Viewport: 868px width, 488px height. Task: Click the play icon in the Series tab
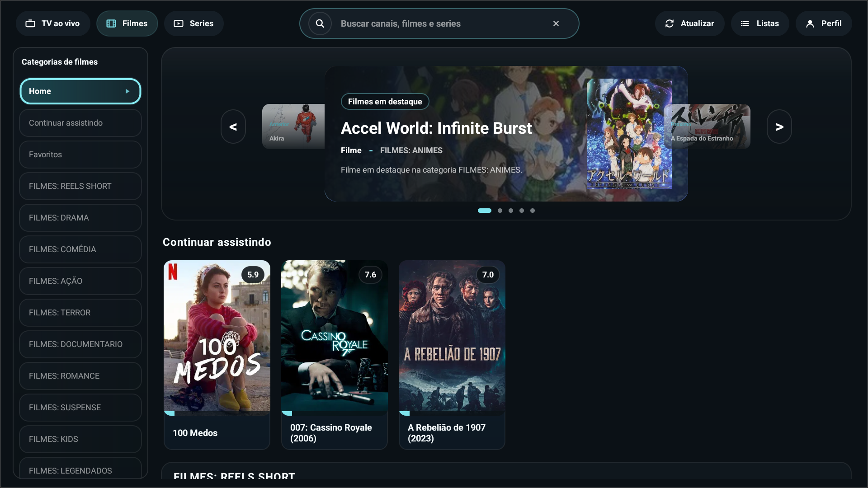(179, 23)
